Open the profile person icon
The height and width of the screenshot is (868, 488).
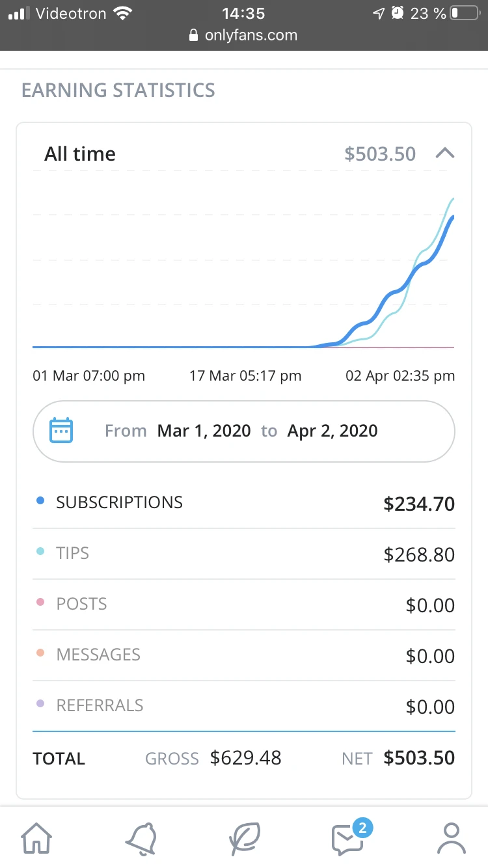pos(451,838)
